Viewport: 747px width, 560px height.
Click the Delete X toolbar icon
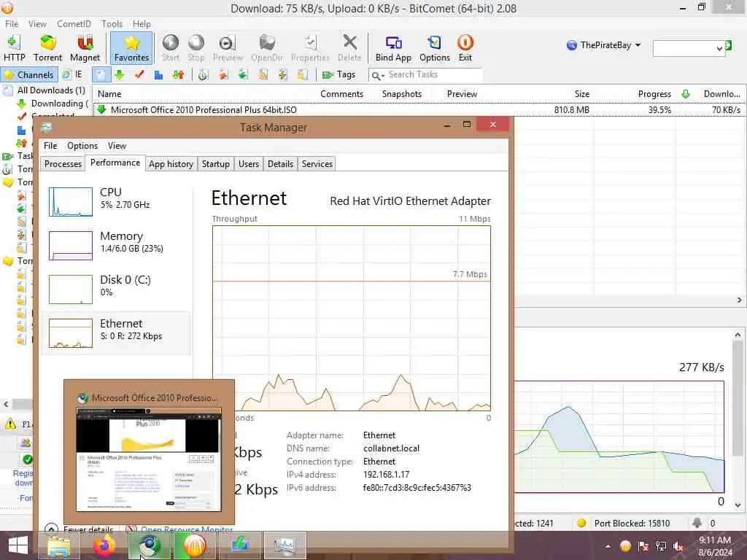[349, 48]
